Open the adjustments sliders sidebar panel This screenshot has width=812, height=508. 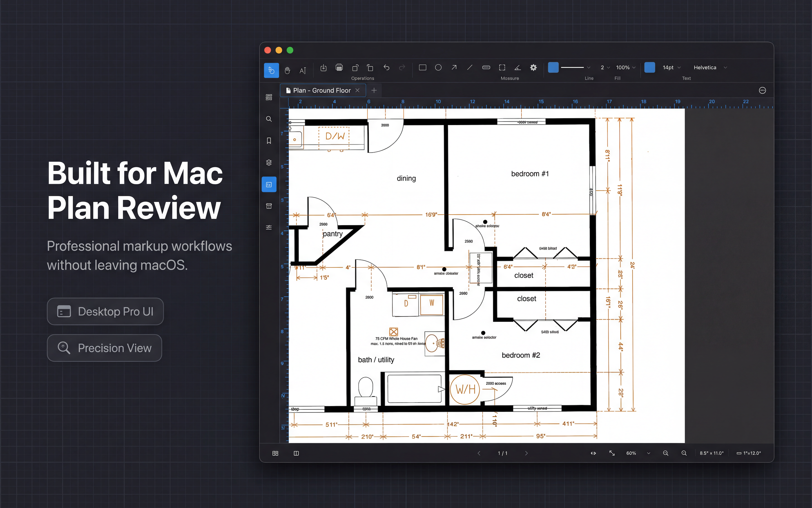[x=269, y=227]
